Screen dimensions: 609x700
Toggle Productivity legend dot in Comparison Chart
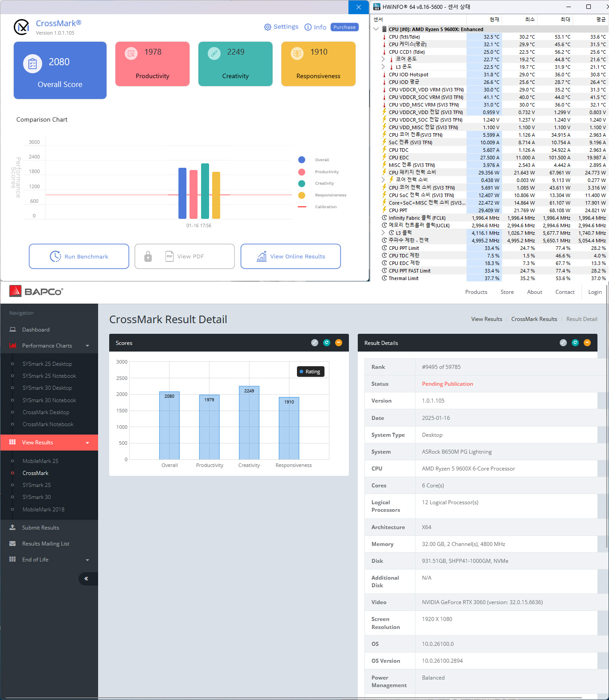302,172
